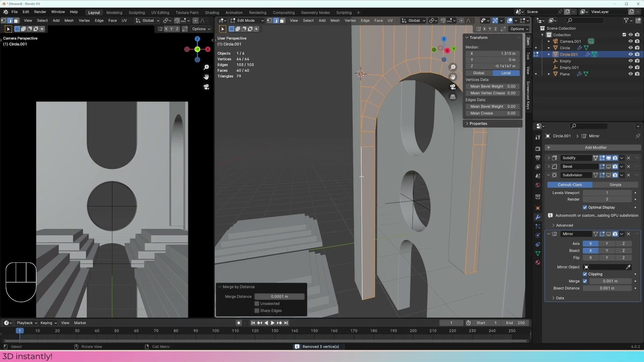Enable Mirror Axis Y toggle
The width and height of the screenshot is (644, 362).
(x=607, y=244)
